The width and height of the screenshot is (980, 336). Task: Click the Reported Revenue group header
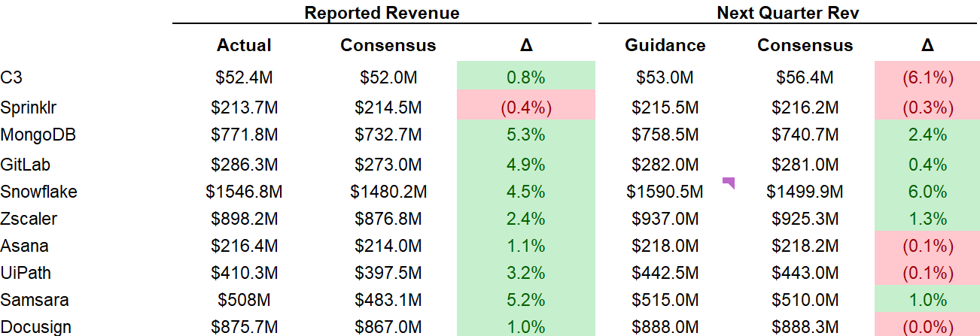(x=382, y=13)
